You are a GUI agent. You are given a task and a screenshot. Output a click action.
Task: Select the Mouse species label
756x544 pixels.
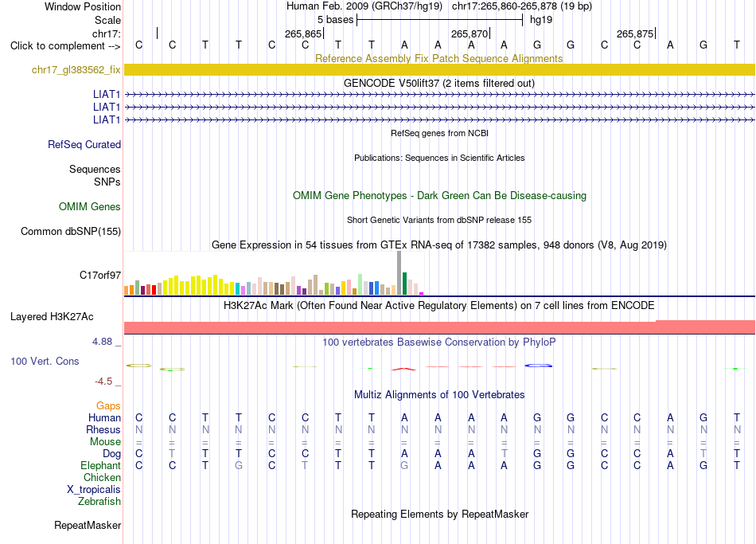tap(105, 442)
